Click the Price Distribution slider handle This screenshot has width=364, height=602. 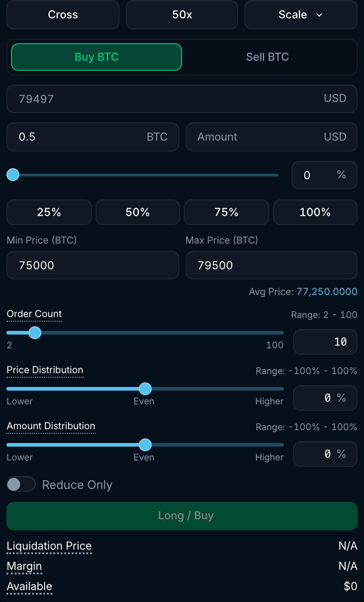click(x=145, y=389)
